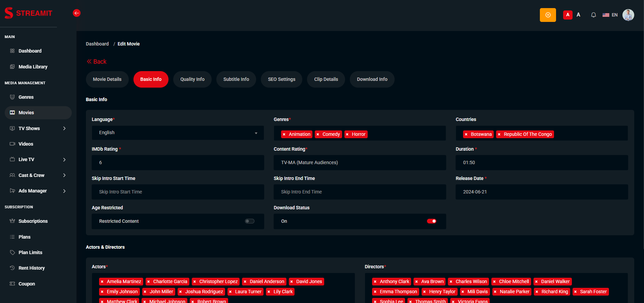Open Media Library from sidebar
This screenshot has width=644, height=303.
coord(33,67)
